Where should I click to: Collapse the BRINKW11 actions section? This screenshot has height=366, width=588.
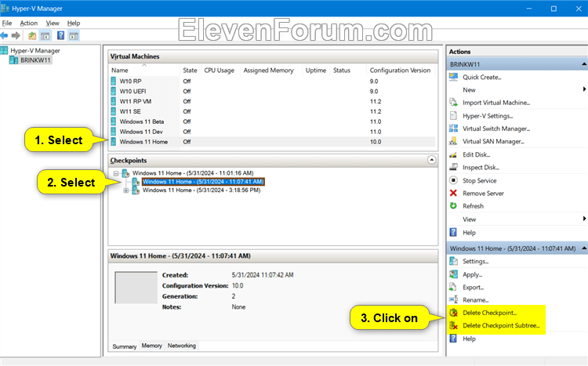tap(584, 64)
